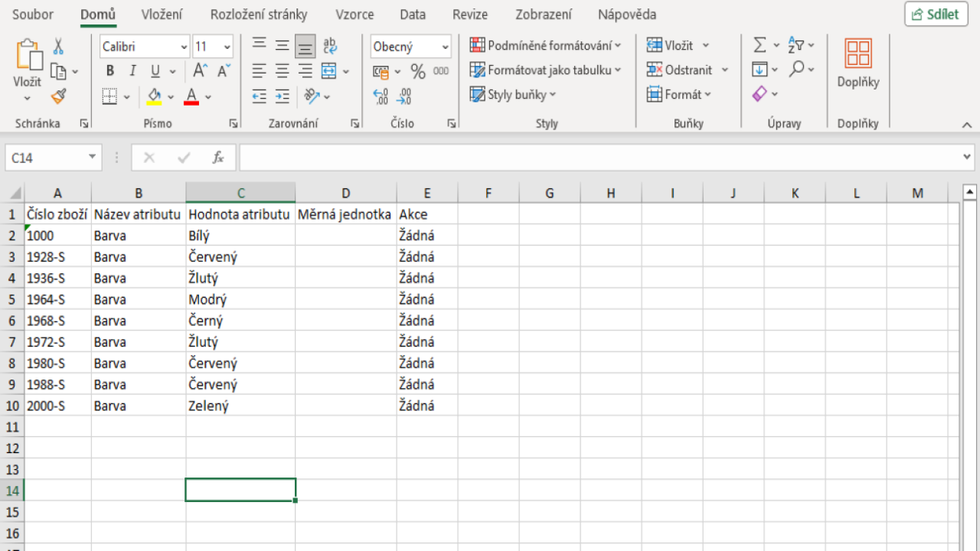Viewport: 980px width, 551px height.
Task: Click the increase decimal icon
Action: pyautogui.click(x=381, y=97)
